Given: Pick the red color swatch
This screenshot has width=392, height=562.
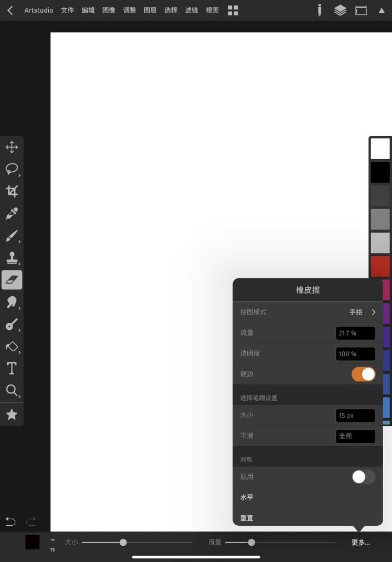Looking at the screenshot, I should [380, 266].
